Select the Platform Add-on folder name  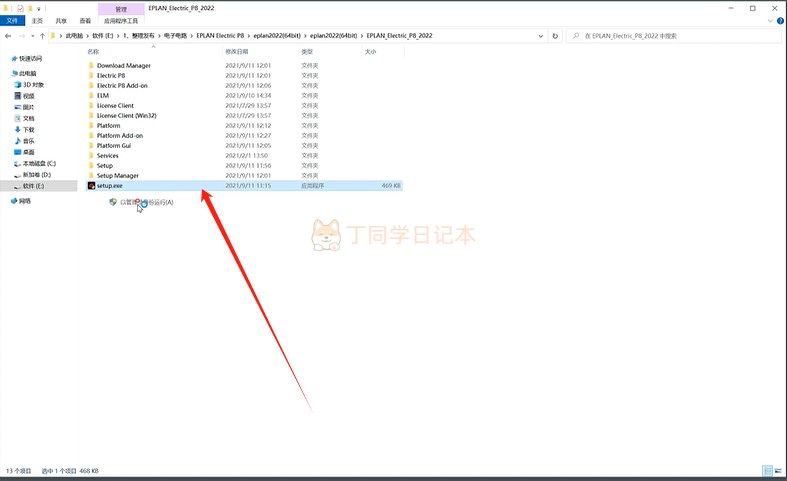[x=120, y=136]
